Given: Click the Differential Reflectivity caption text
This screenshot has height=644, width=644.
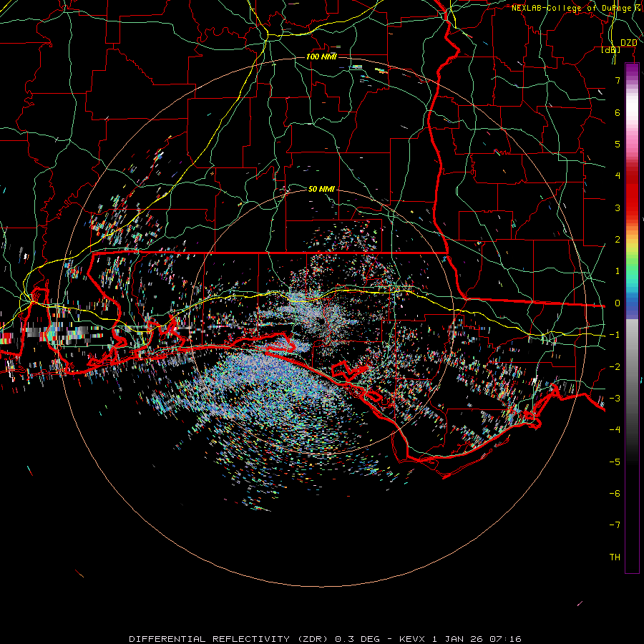Looking at the screenshot, I should (x=325, y=639).
